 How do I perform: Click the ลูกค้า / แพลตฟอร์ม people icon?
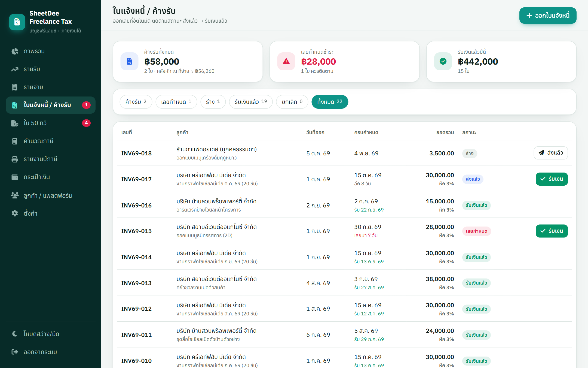[15, 195]
